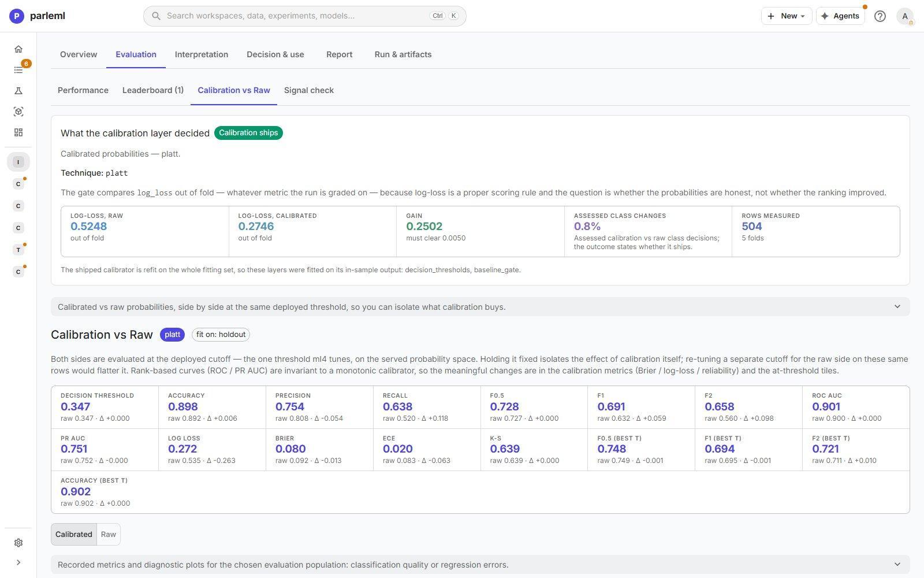Click the calibrated log-loss value 0.2746

(x=256, y=227)
